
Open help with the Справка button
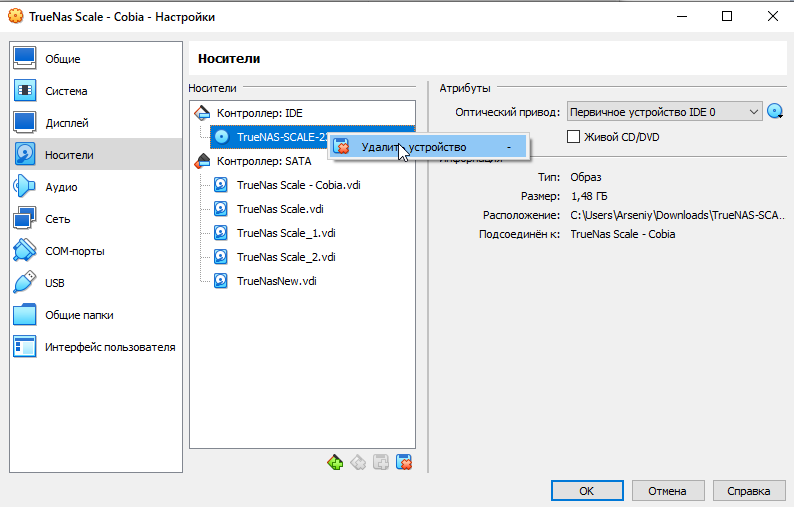click(x=748, y=491)
